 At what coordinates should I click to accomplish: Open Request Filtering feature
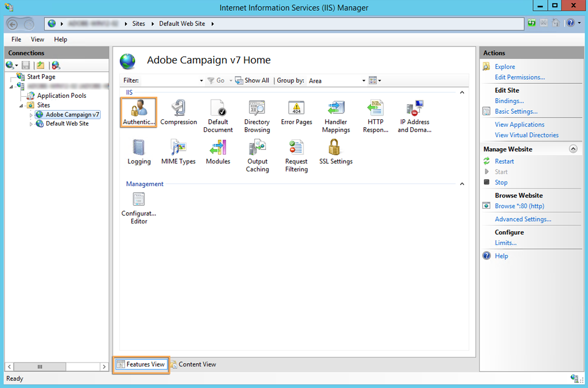[296, 156]
